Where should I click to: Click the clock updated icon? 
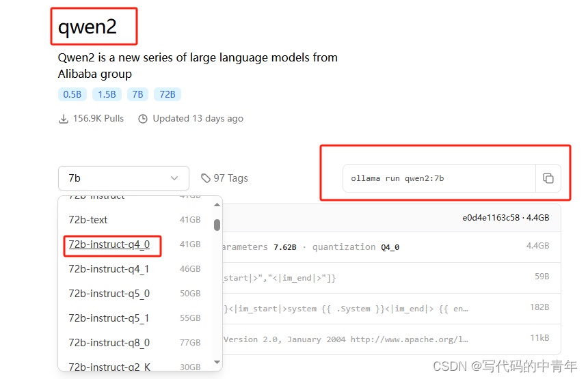(143, 119)
